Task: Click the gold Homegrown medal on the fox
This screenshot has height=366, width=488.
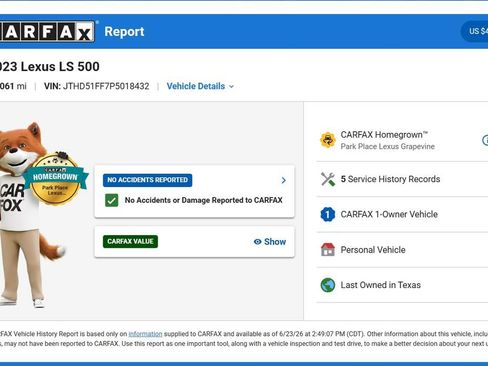Action: (x=56, y=179)
